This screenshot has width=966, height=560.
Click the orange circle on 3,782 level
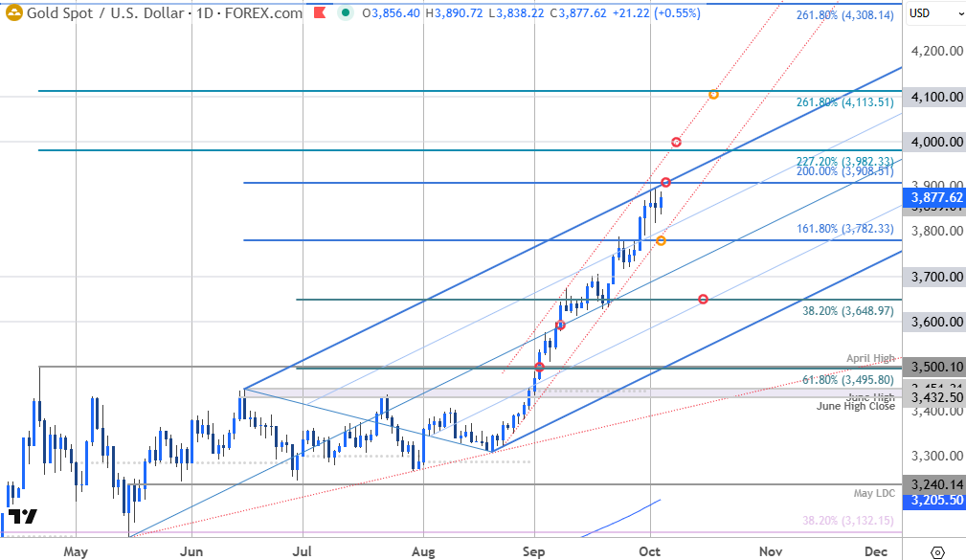tap(661, 240)
